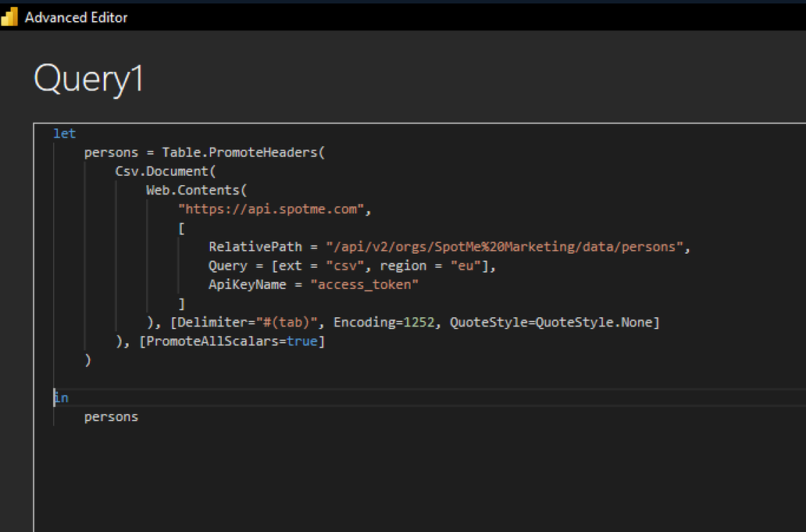Place cursor on the let keyword
The height and width of the screenshot is (532, 806).
click(x=64, y=134)
